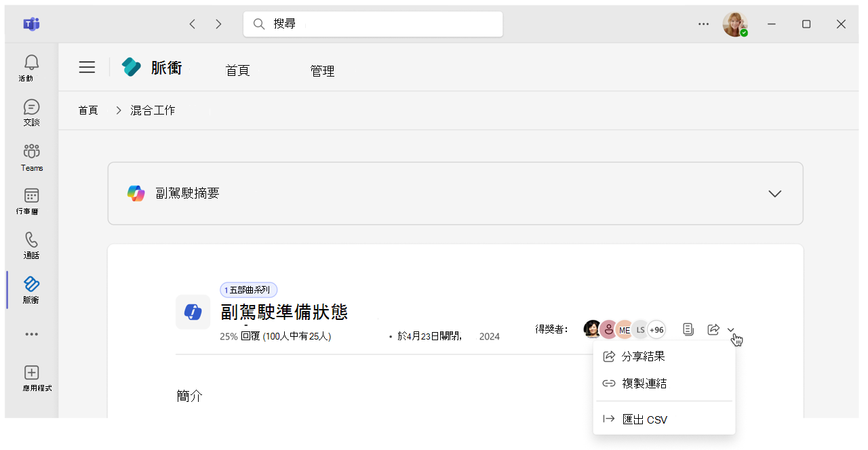The height and width of the screenshot is (450, 868).
Task: Open 通話 from the sidebar
Action: coord(31,245)
